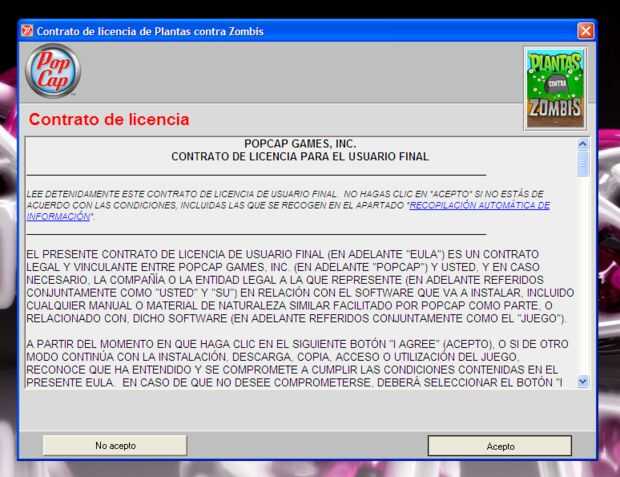Click the scroll up arrow of license text
This screenshot has height=477, width=620.
pos(582,144)
